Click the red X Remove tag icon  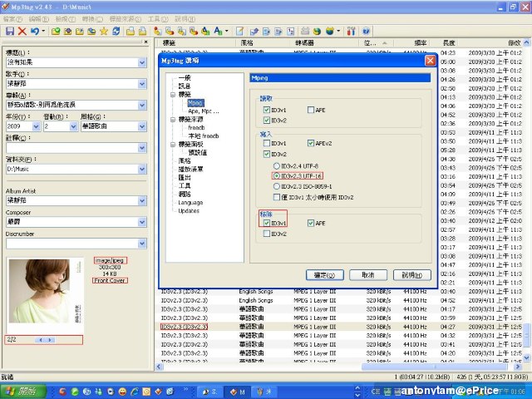click(x=22, y=32)
